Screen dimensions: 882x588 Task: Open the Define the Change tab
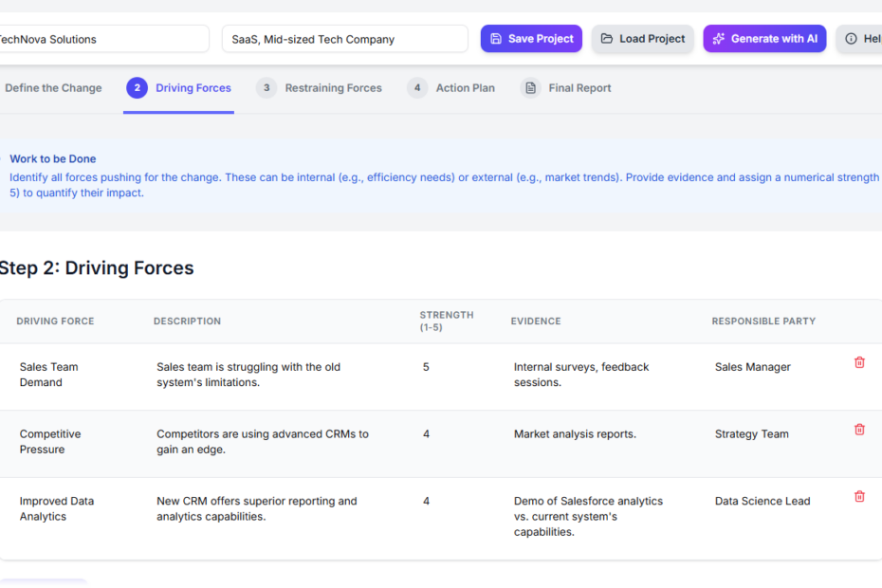click(x=53, y=88)
